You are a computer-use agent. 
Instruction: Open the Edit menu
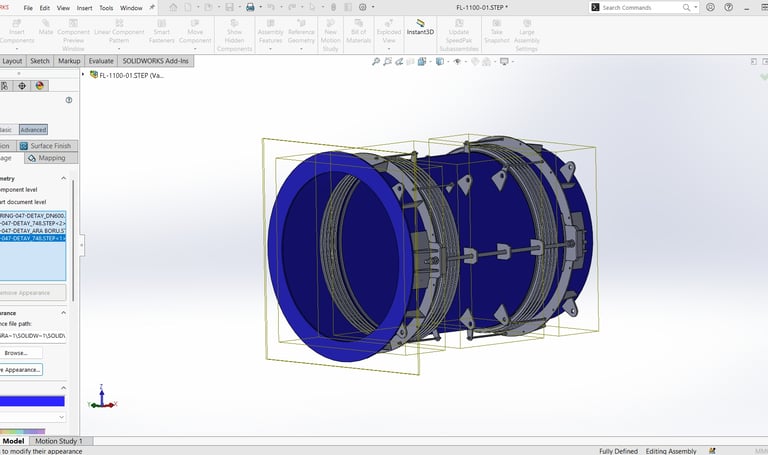(45, 8)
